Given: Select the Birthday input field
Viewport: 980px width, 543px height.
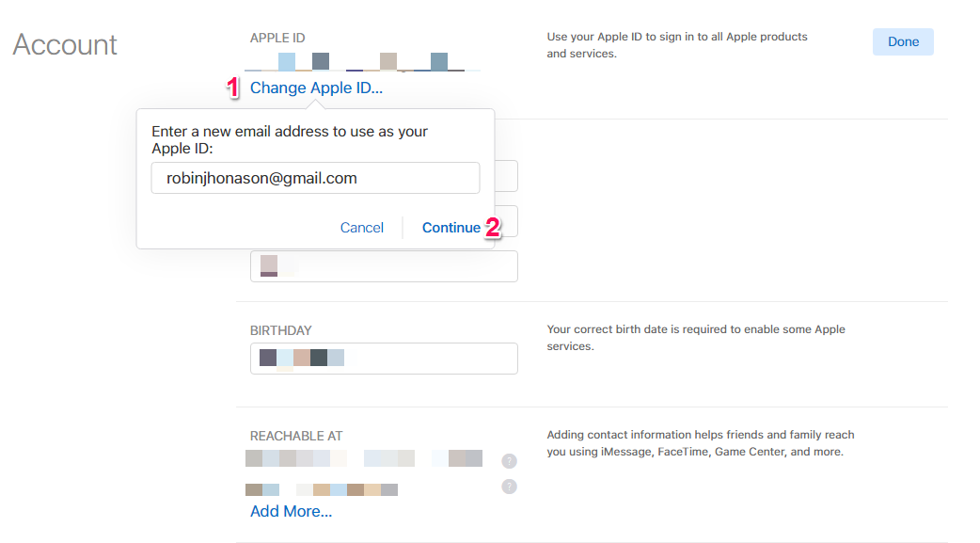Looking at the screenshot, I should click(384, 359).
